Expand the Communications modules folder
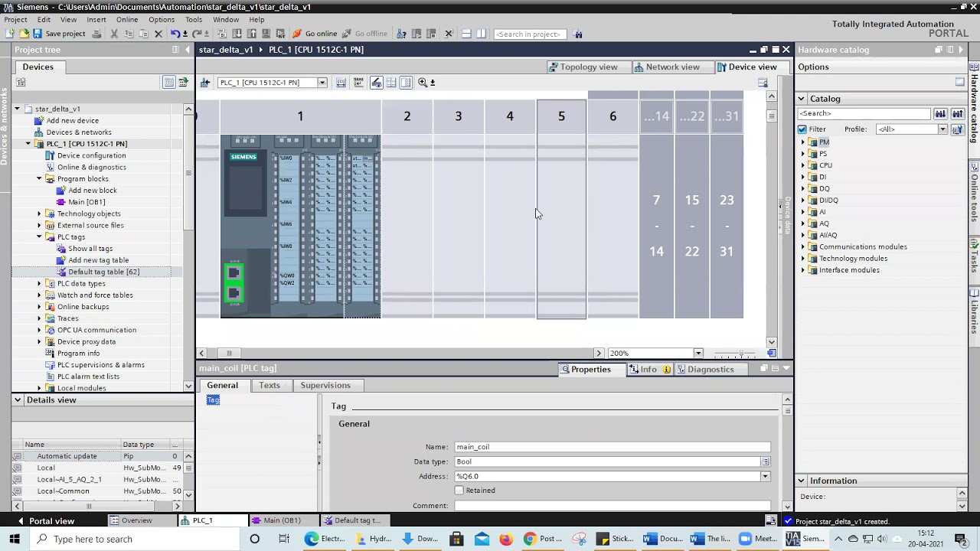Image resolution: width=980 pixels, height=551 pixels. click(x=804, y=247)
